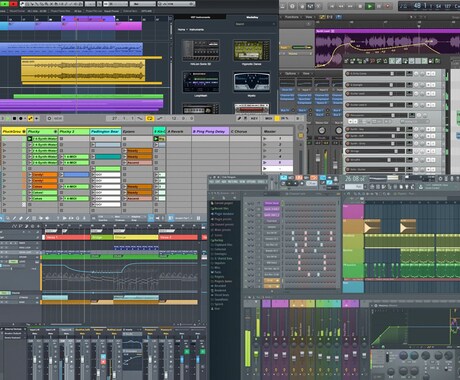Switch to the VST Instruments tab in the instrument browser
The image size is (460, 380).
(200, 17)
